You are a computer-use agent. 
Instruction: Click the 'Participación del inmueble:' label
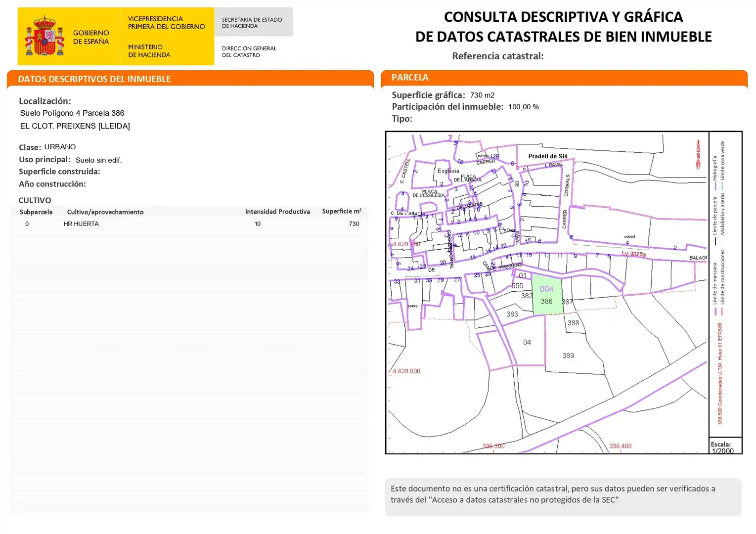point(447,107)
